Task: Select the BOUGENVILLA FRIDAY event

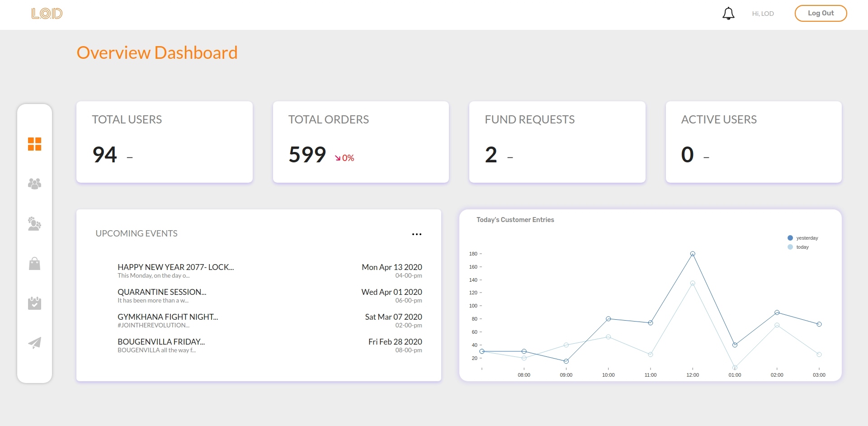Action: (x=161, y=342)
